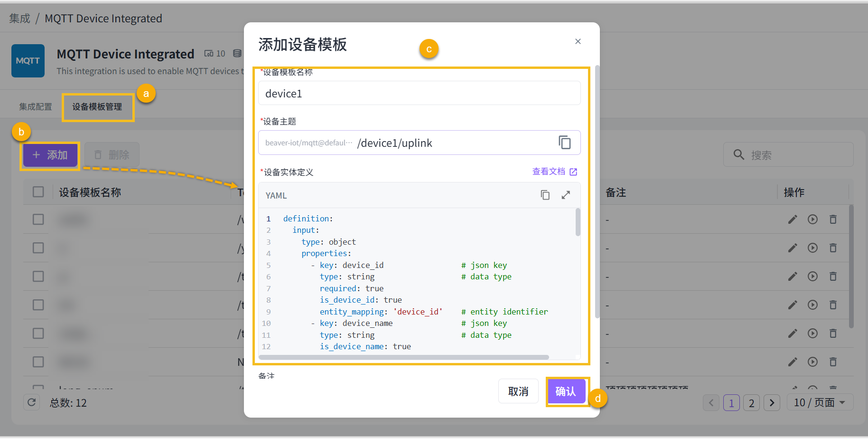
Task: Click the MQTT integration logo
Action: 28,61
